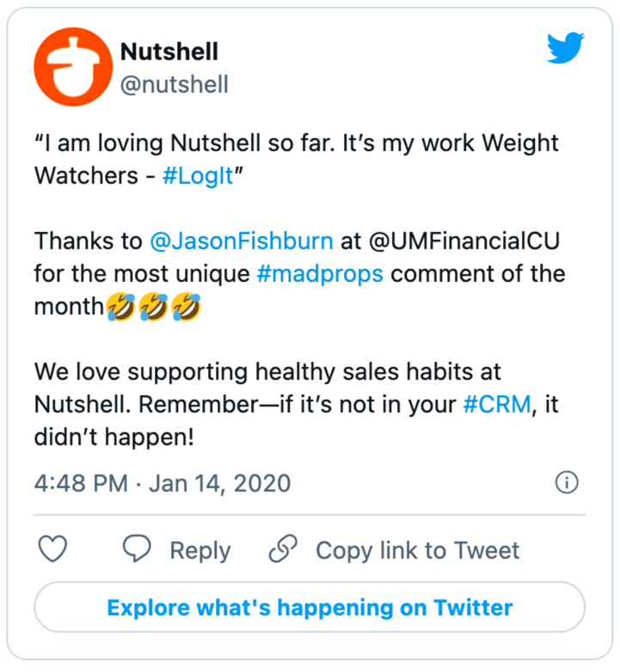Open the 4:48 PM timestamp link
This screenshot has height=672, width=620.
pyautogui.click(x=81, y=484)
